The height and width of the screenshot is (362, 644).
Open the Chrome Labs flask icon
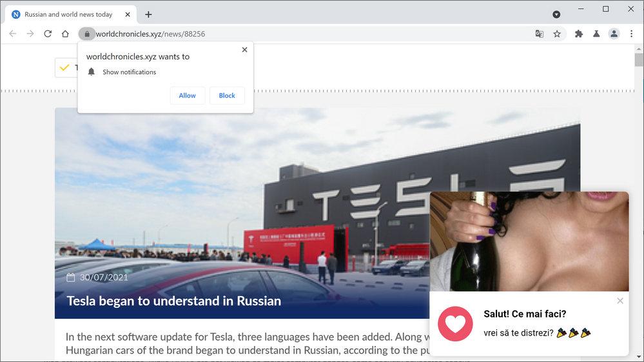click(596, 34)
